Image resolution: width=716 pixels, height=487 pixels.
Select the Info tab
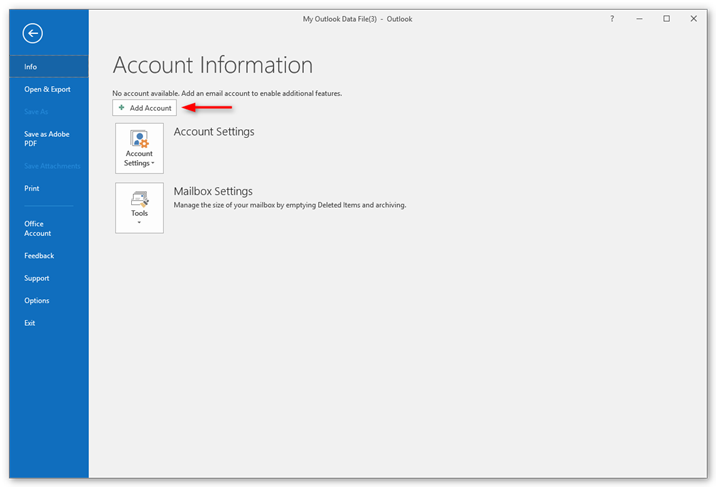(49, 67)
